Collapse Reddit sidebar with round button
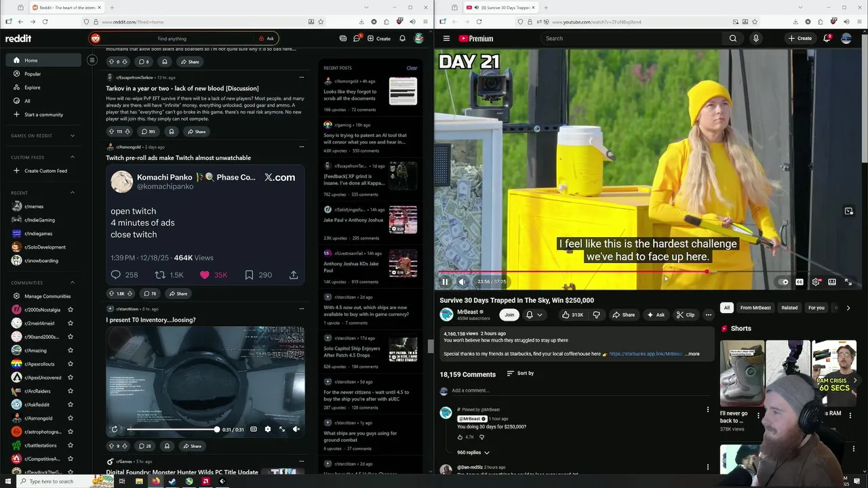 92,60
